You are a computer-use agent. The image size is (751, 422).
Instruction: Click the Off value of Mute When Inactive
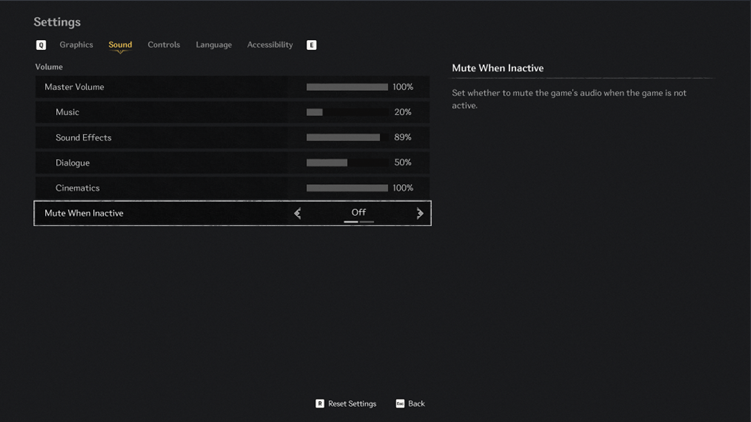(358, 212)
